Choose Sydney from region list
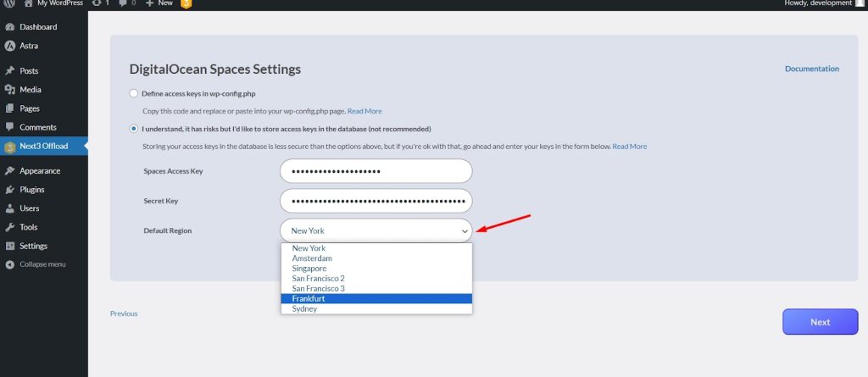 click(x=376, y=308)
